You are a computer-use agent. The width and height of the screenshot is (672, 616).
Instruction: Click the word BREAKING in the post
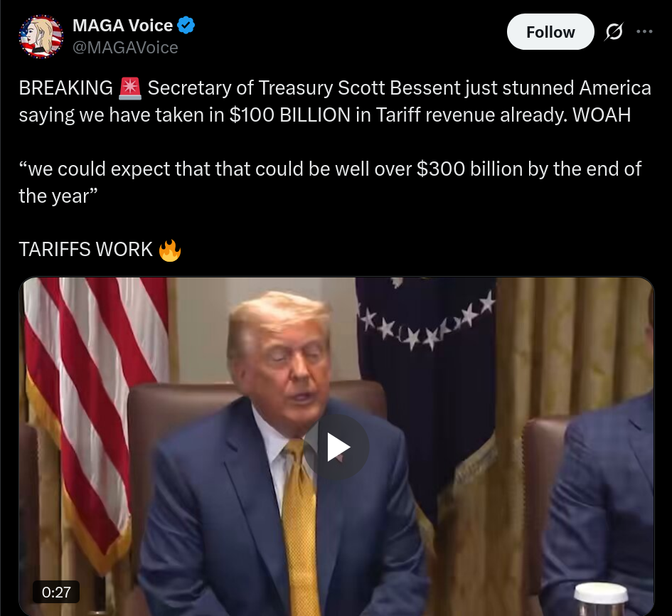(66, 88)
